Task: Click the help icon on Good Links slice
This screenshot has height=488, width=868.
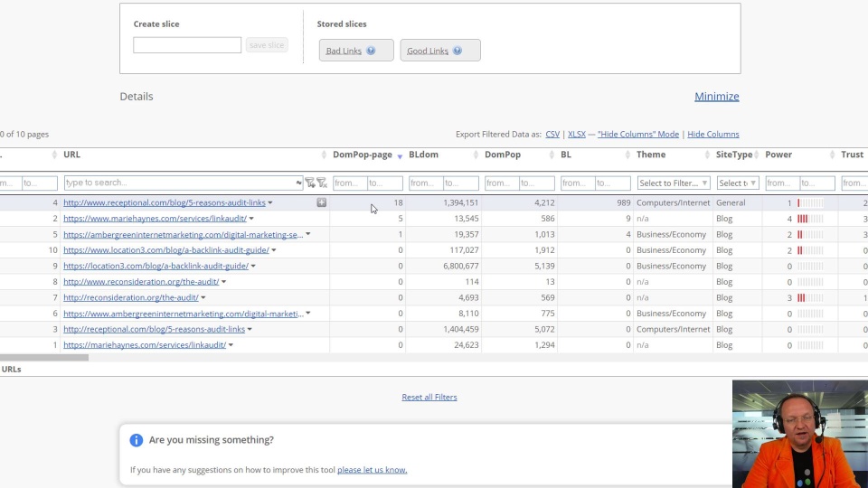Action: [x=458, y=51]
